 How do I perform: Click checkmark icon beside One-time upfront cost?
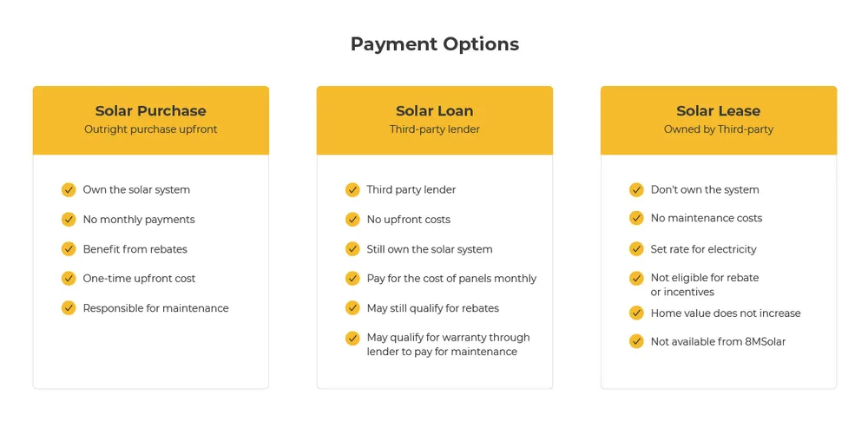pyautogui.click(x=69, y=279)
